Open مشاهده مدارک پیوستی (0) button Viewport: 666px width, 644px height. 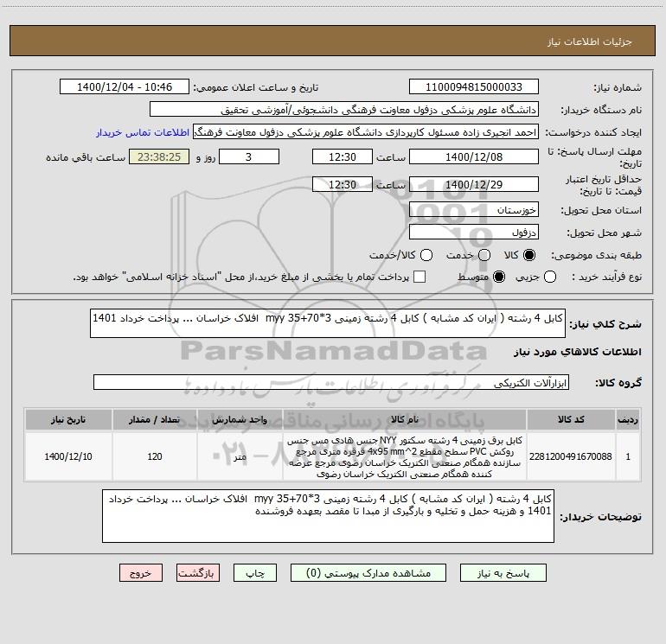368,572
